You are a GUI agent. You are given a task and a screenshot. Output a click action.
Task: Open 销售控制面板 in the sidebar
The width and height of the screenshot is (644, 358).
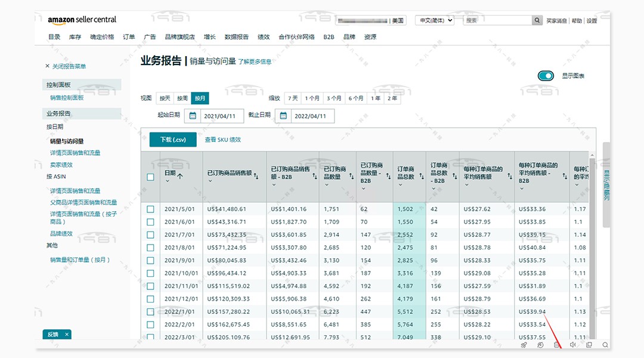pyautogui.click(x=67, y=98)
